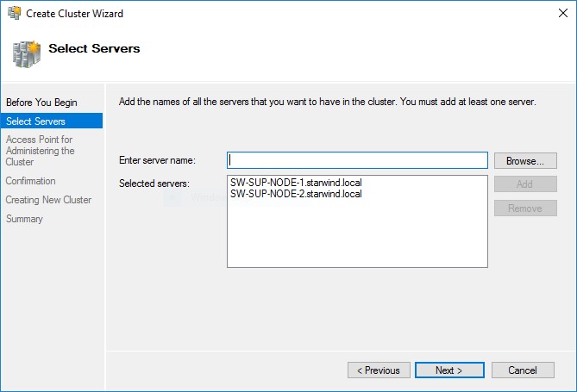
Task: Open Access Point for Administering the Cluster step
Action: tap(40, 151)
